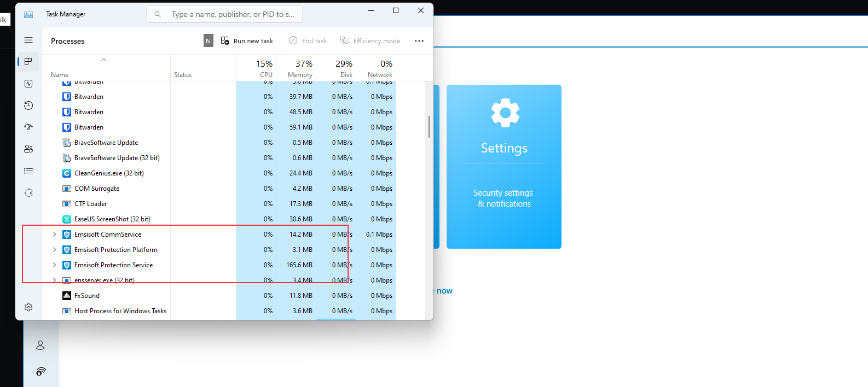Screen dimensions: 868x387
Task: Click the N view badge in toolbar
Action: 209,40
